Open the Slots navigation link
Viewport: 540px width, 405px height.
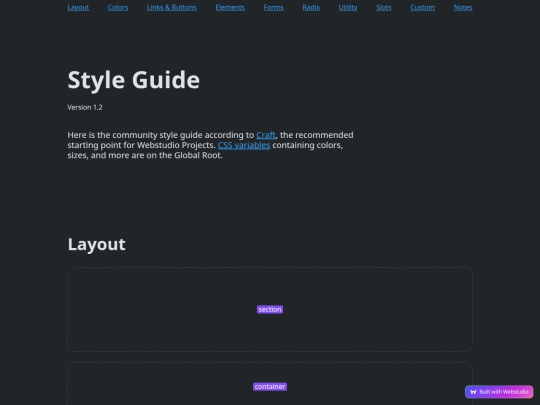click(384, 7)
